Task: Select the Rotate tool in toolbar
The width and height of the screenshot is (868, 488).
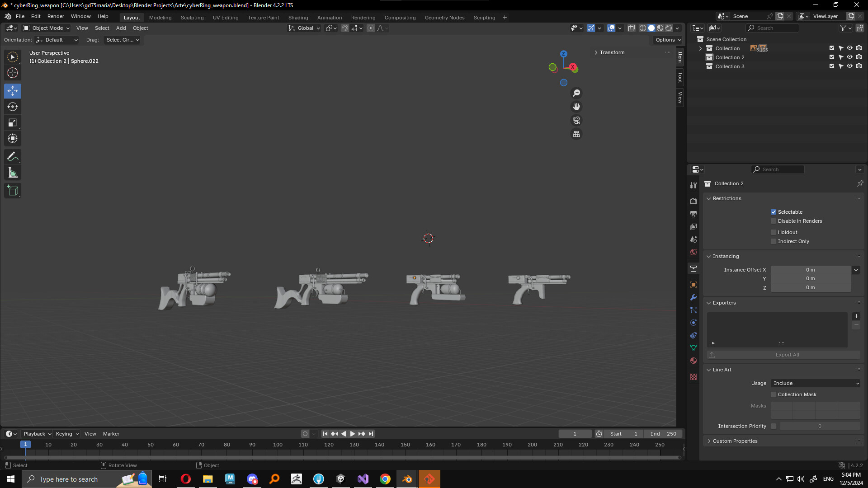Action: click(x=13, y=107)
